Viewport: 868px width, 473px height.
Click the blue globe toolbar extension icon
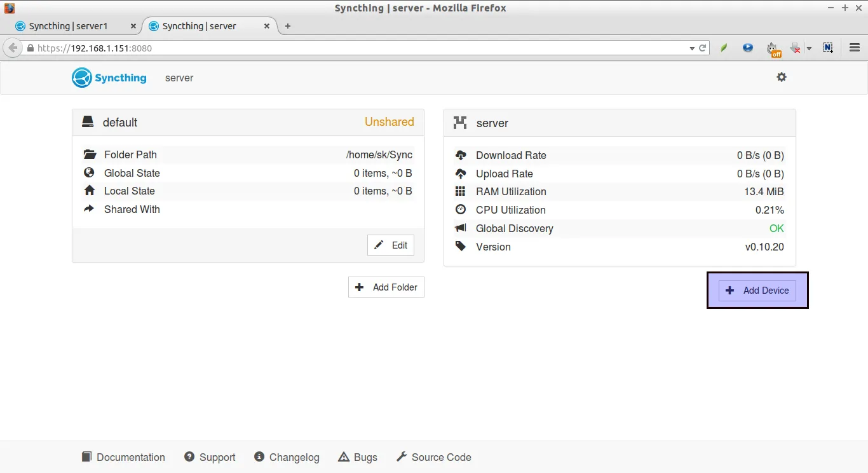pyautogui.click(x=748, y=48)
